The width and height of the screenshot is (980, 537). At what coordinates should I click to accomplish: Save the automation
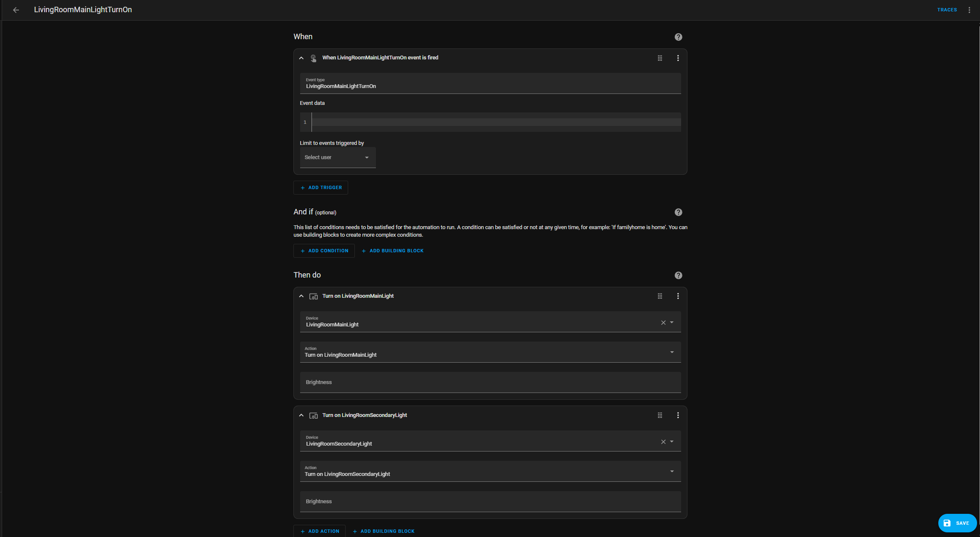[x=957, y=523]
